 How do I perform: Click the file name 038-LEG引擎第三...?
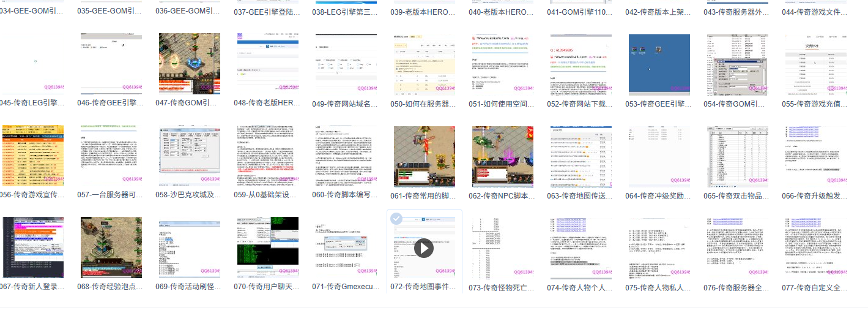click(345, 12)
